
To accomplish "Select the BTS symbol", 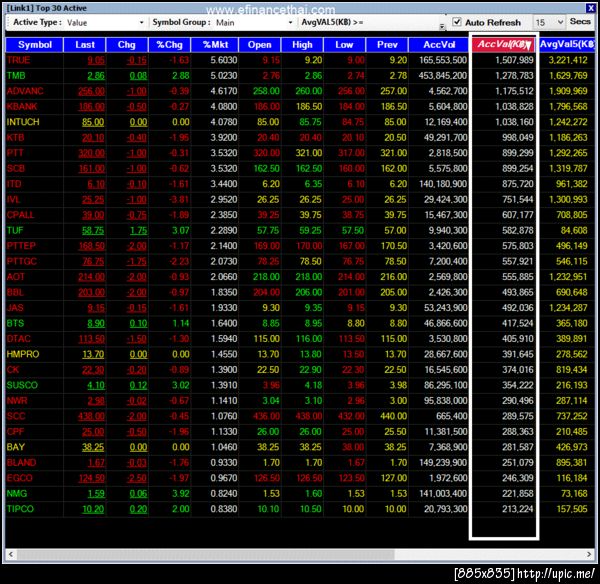I will click(x=15, y=323).
